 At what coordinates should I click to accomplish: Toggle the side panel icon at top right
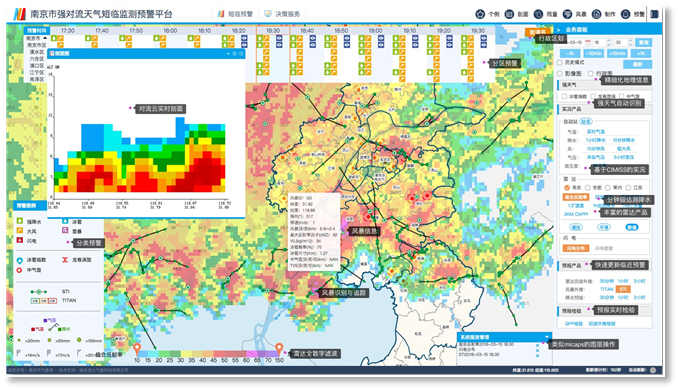click(655, 14)
